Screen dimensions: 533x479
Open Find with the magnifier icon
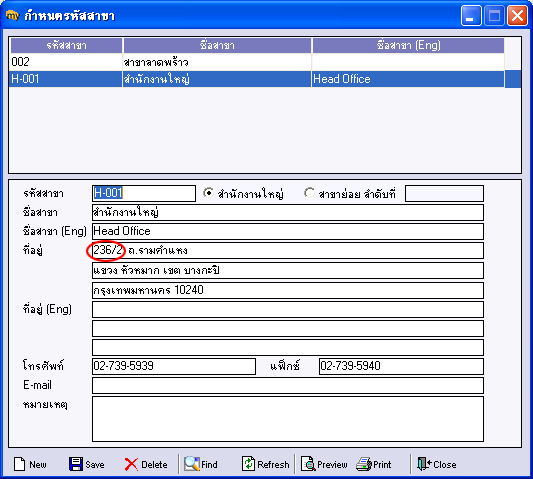pyautogui.click(x=201, y=464)
